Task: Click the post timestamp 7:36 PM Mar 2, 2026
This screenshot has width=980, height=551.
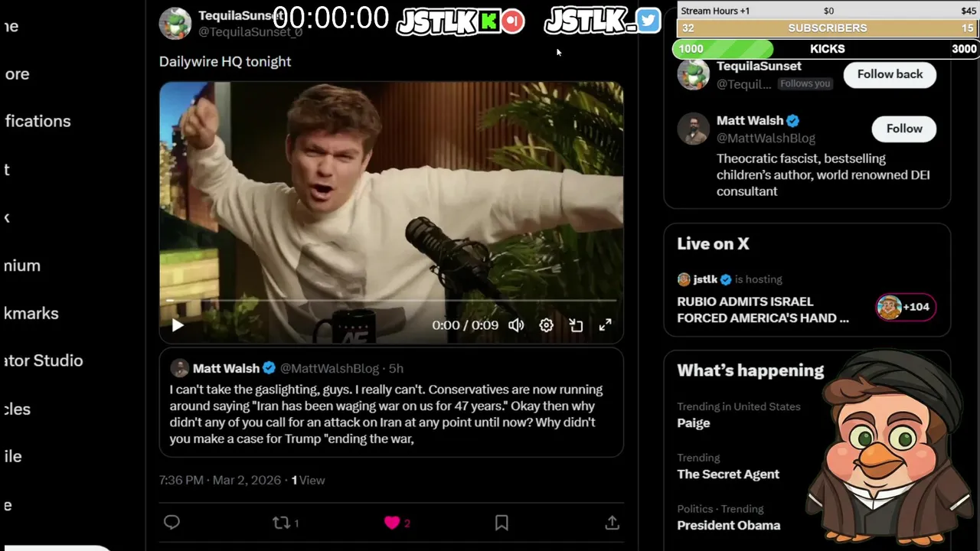Action: (x=220, y=481)
